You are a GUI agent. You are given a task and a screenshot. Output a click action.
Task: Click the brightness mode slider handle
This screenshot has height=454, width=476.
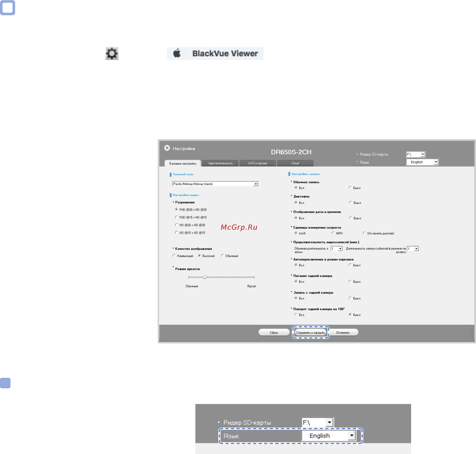[x=205, y=277]
